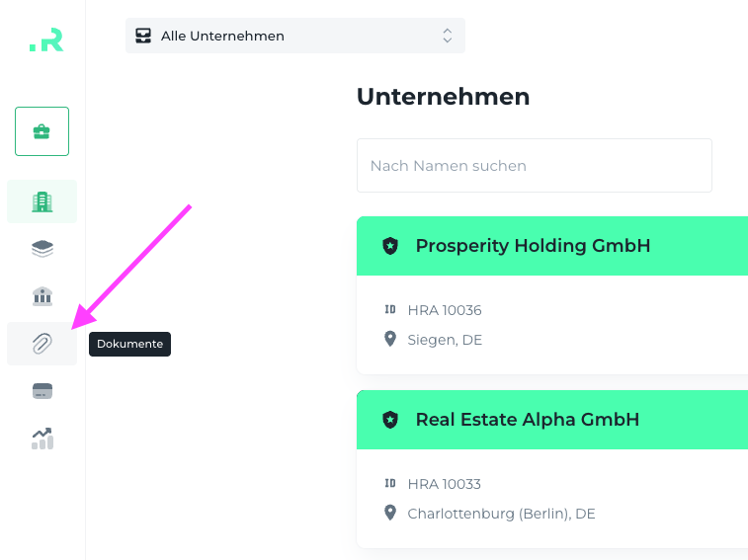Click the shield badge beside Prosperity Holding
748x560 pixels.
(x=390, y=246)
